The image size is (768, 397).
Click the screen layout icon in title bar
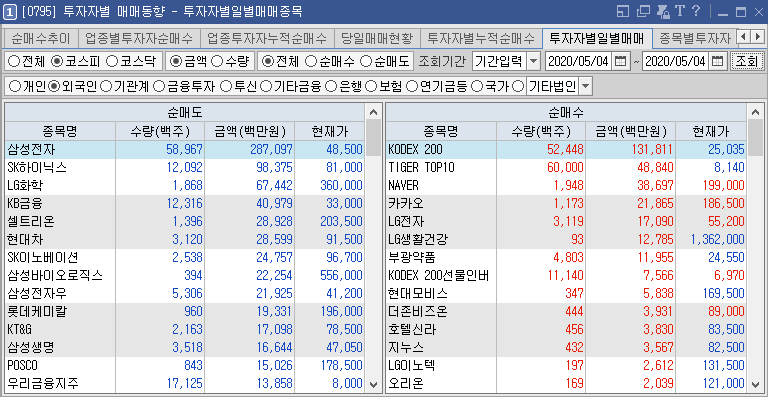623,12
